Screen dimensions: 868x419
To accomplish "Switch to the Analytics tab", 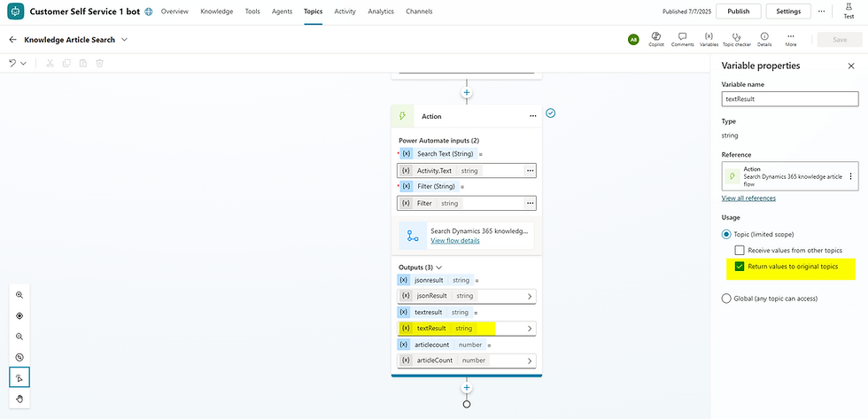I will tap(381, 11).
